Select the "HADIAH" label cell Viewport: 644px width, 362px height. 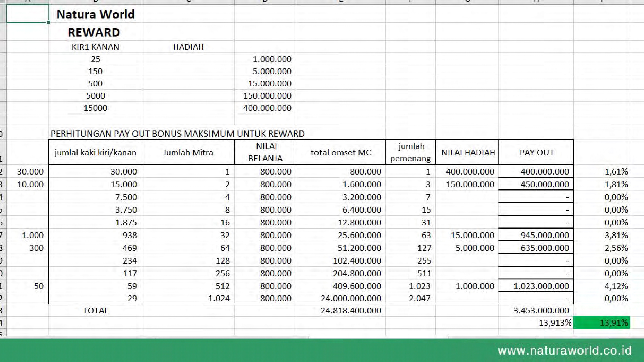pyautogui.click(x=188, y=47)
